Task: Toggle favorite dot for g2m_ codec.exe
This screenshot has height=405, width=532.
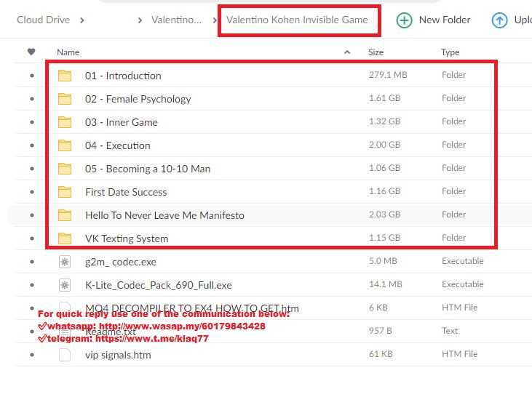Action: point(32,262)
